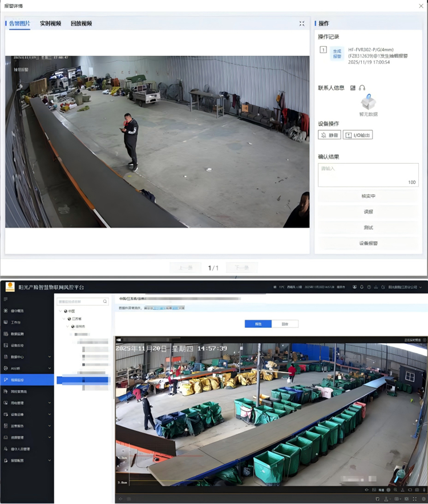Image resolution: width=428 pixels, height=504 pixels.
Task: Click the bell notification icon in top bar
Action: (x=362, y=287)
